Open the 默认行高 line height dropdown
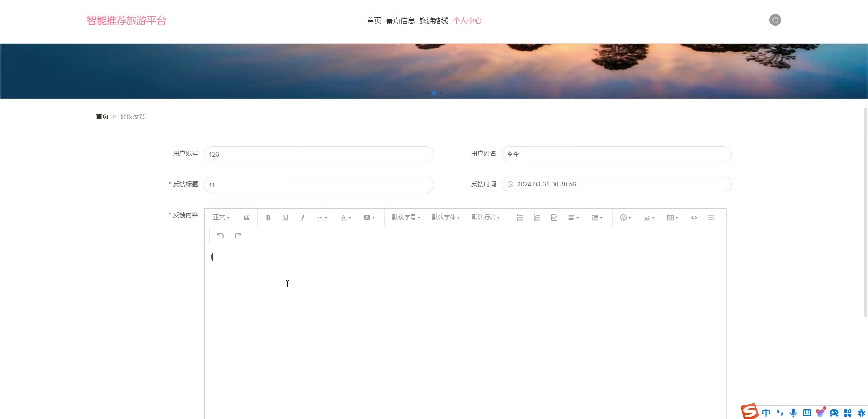The width and height of the screenshot is (868, 419). click(486, 218)
